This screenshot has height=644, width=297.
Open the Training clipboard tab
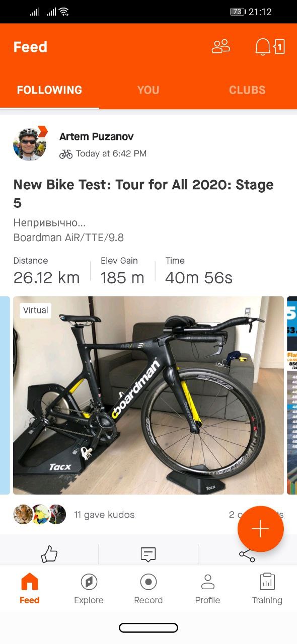point(267,589)
